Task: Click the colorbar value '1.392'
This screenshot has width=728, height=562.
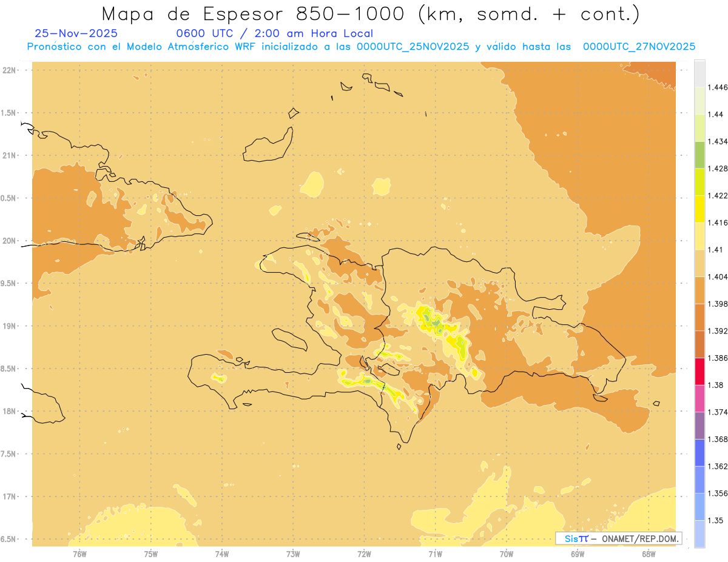Action: (717, 331)
